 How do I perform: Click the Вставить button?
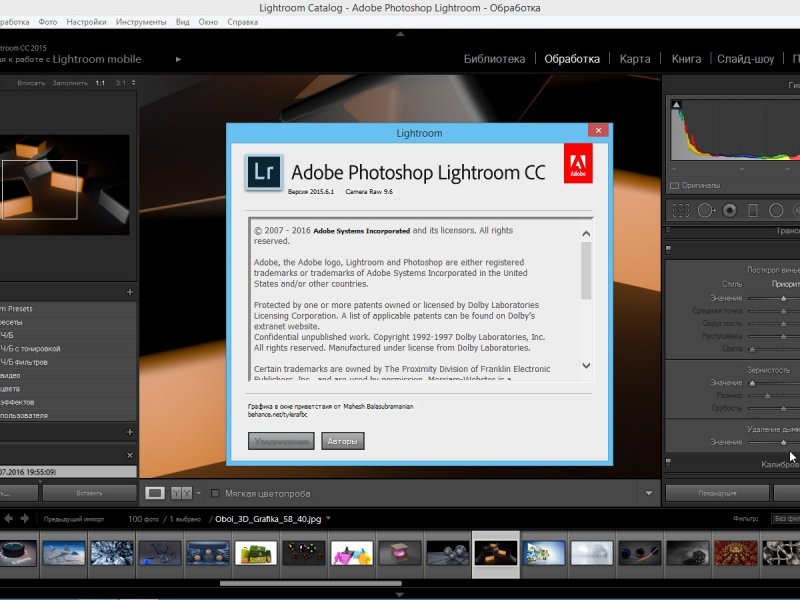90,493
